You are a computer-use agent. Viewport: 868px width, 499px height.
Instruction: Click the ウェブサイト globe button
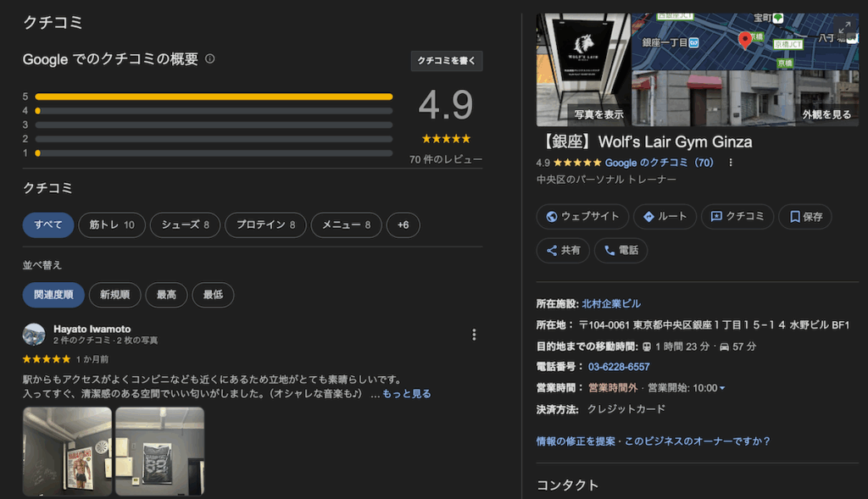[x=582, y=216]
